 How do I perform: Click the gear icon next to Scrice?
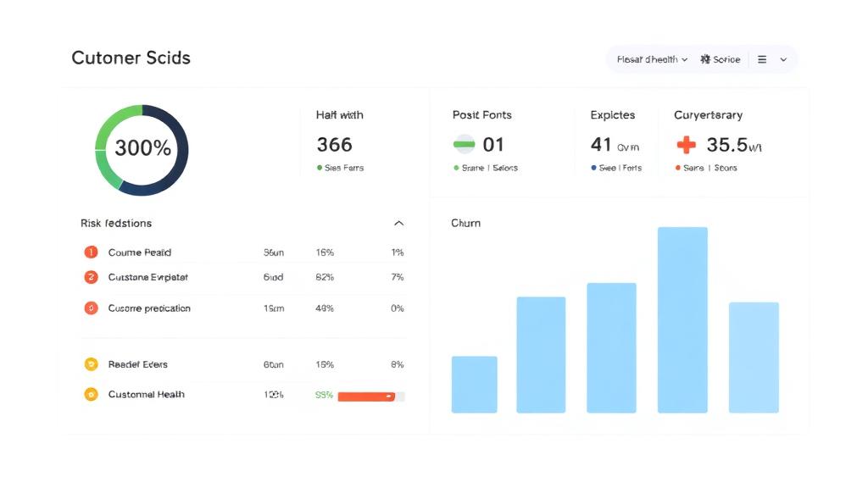tap(705, 59)
